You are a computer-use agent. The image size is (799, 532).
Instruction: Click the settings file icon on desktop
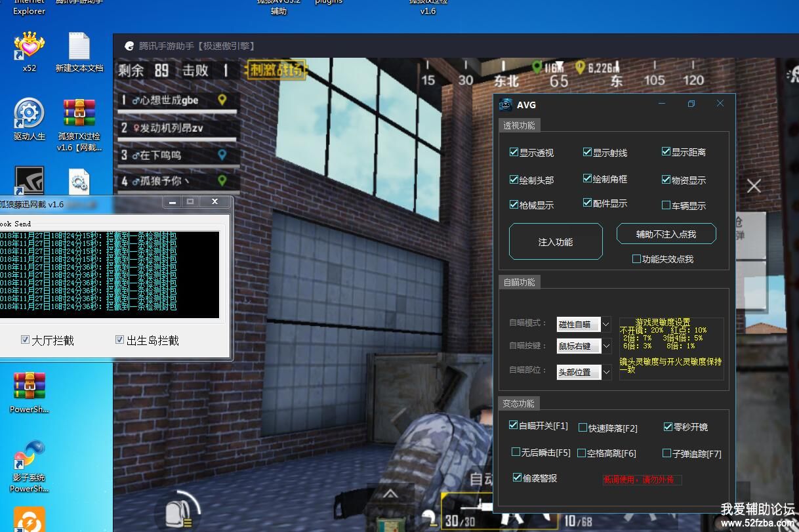coord(79,181)
